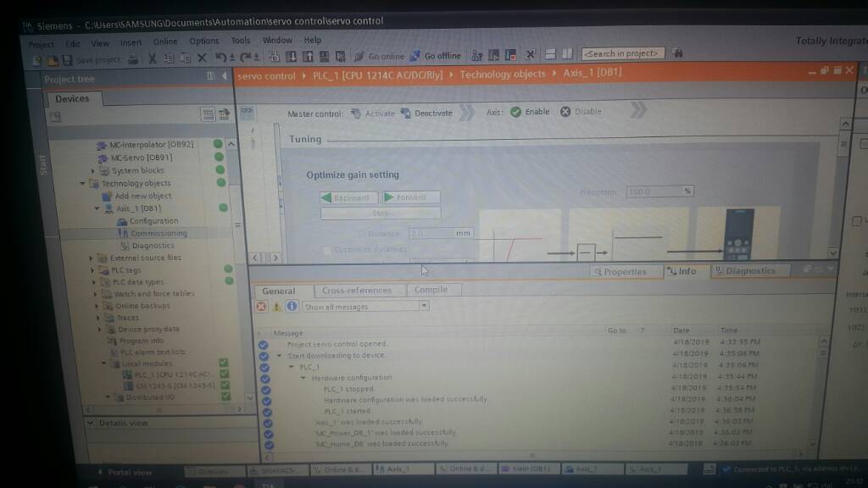Click the Forward jog button
The image size is (868, 488).
pos(411,197)
